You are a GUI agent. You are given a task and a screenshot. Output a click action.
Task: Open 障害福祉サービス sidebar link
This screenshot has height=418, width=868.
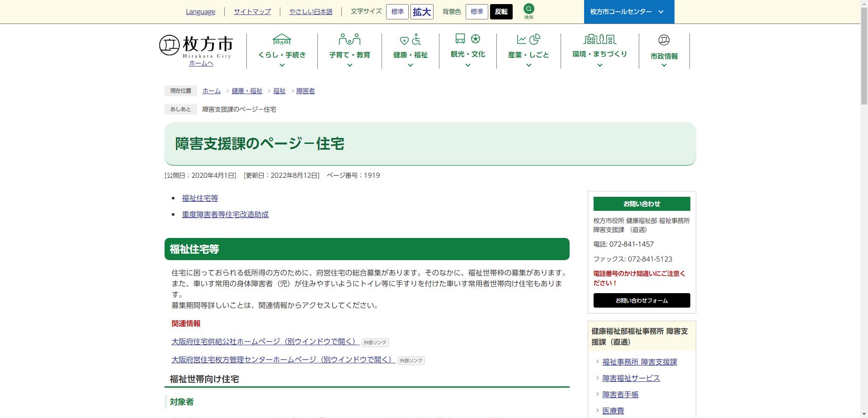click(631, 378)
